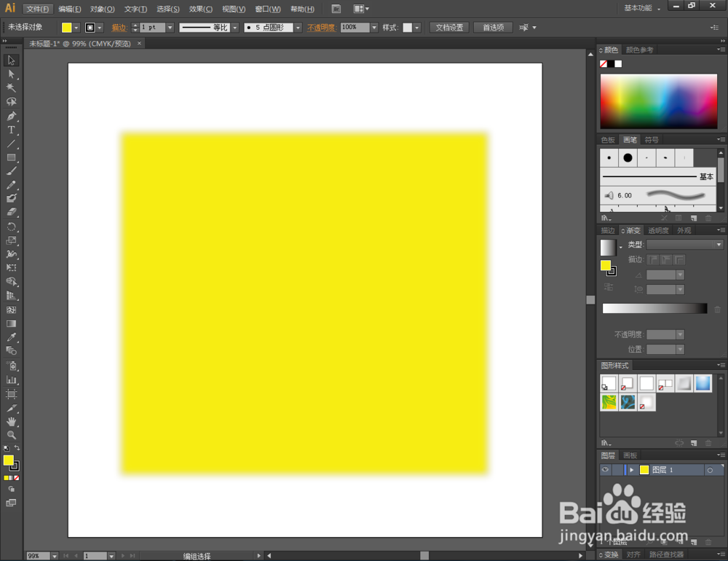Select the Artboard tool
Screen dimensions: 728x561
click(11, 394)
